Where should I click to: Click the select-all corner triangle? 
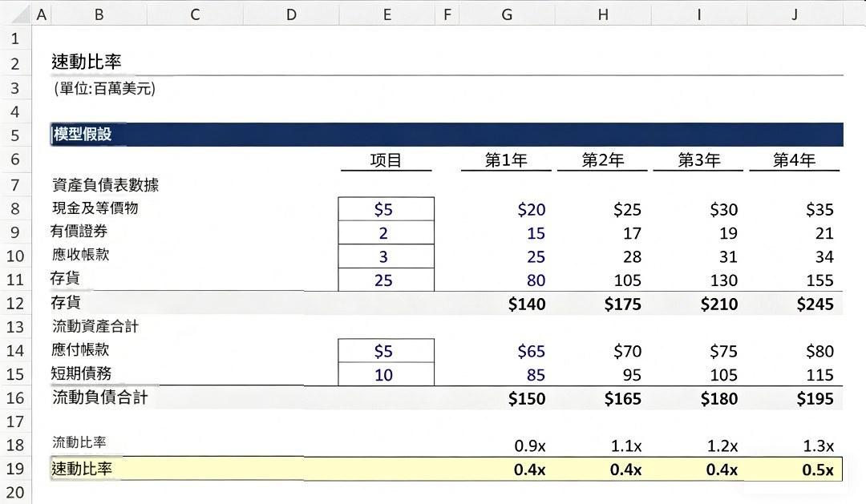point(20,14)
